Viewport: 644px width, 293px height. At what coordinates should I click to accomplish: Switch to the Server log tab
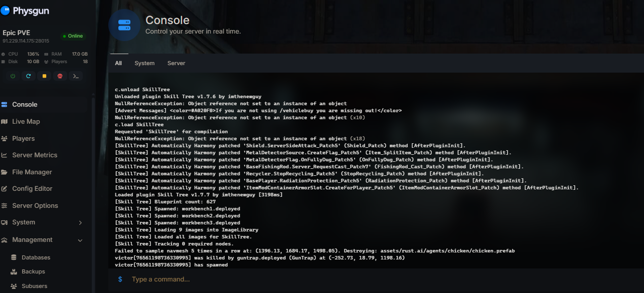(x=176, y=63)
